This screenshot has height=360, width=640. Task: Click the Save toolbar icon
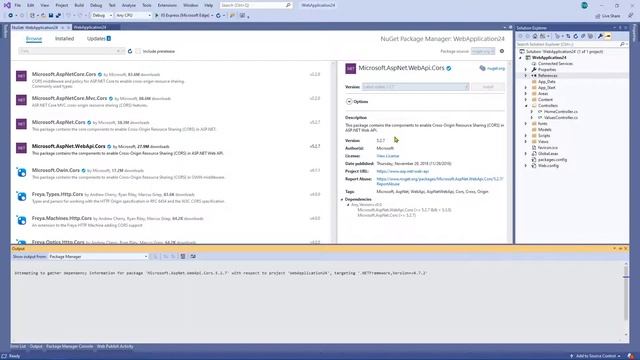tap(51, 16)
